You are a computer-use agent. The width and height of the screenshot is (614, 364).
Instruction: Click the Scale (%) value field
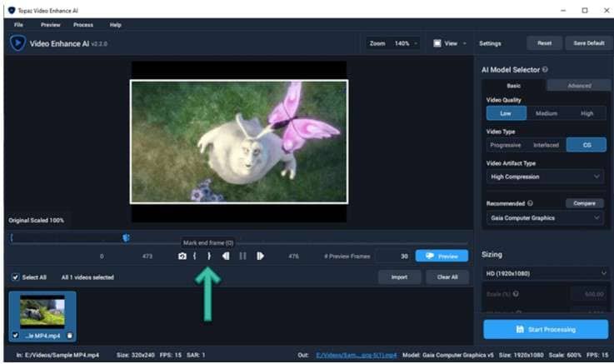(589, 293)
